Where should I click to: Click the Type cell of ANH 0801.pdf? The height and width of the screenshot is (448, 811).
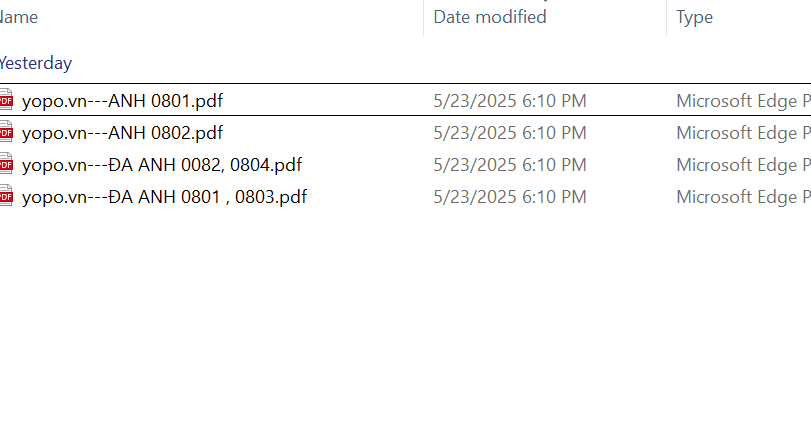pyautogui.click(x=742, y=100)
